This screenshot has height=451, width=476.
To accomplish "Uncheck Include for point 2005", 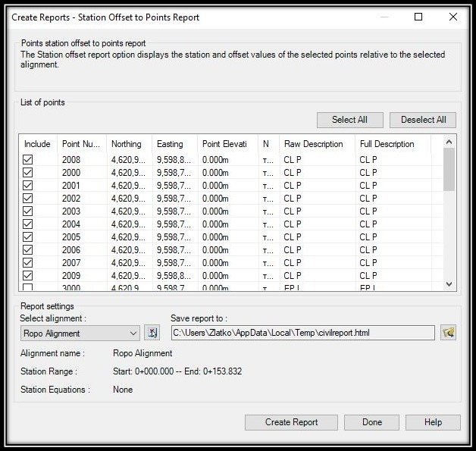I will (x=27, y=237).
